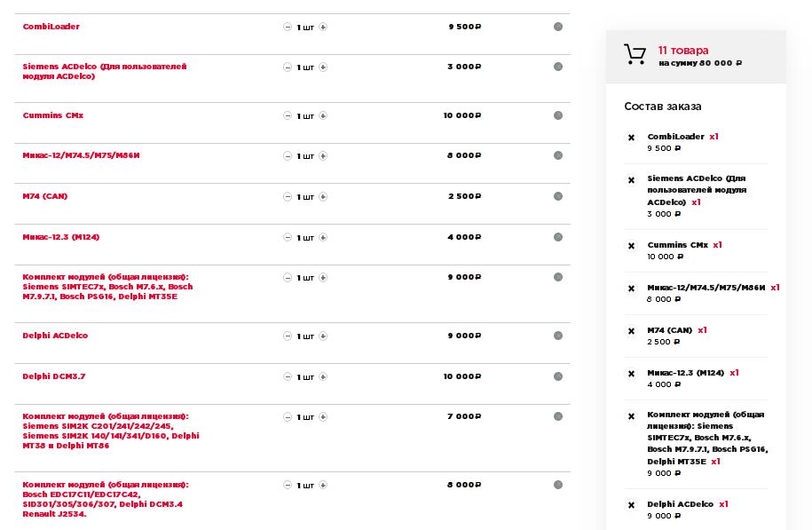Open Siemens ACDelco link in order summary
This screenshot has height=530, width=812.
click(x=697, y=190)
